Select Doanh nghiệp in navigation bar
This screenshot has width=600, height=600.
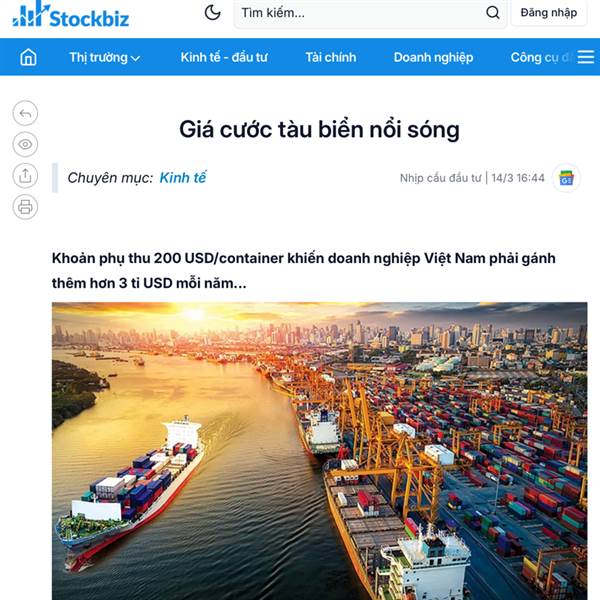point(433,57)
